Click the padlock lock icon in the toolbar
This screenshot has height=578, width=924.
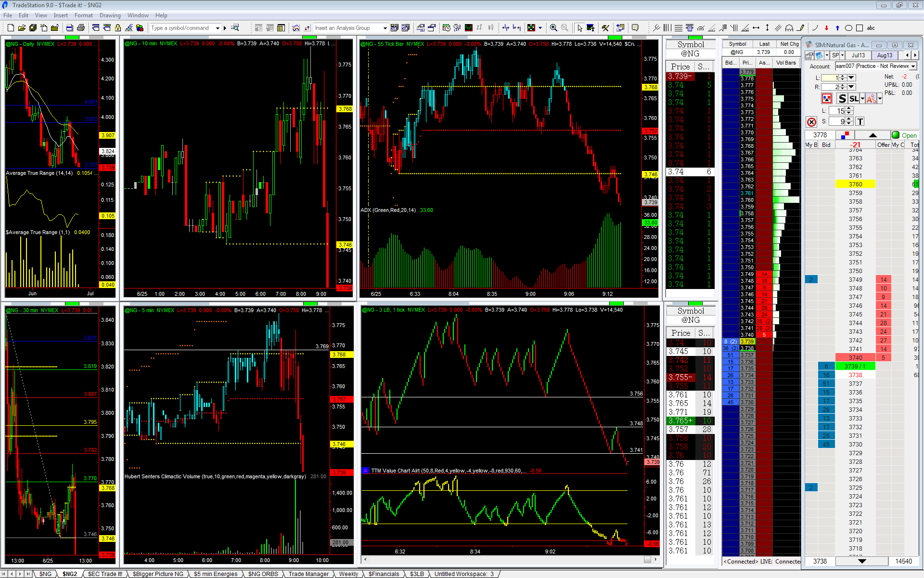click(x=117, y=28)
